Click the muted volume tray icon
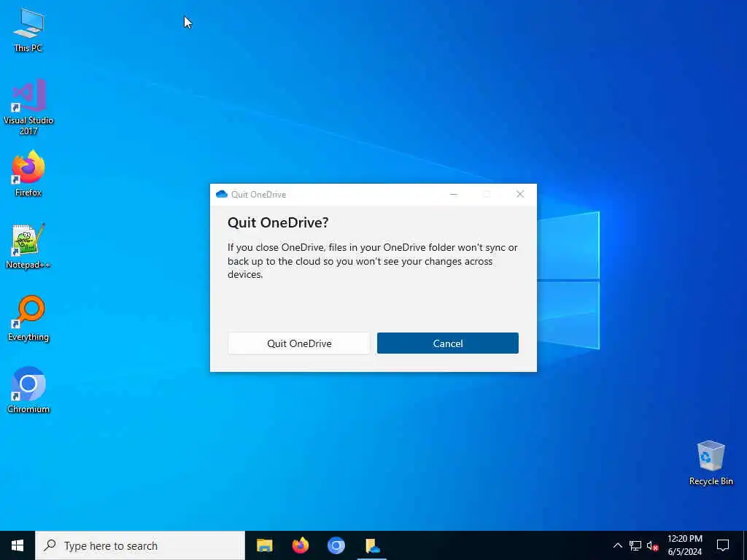Screen dimensions: 747x560 click(x=652, y=545)
